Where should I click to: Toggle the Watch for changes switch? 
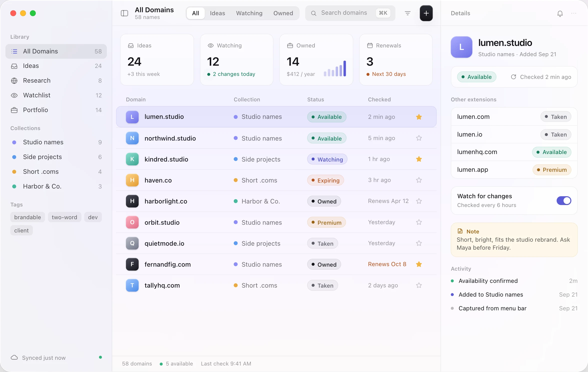[x=564, y=200]
